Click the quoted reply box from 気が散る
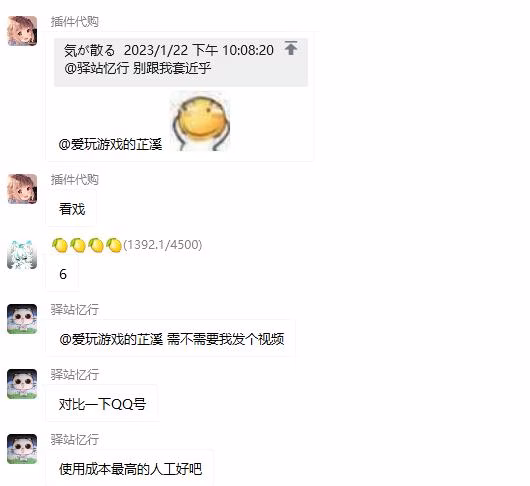 [181, 62]
